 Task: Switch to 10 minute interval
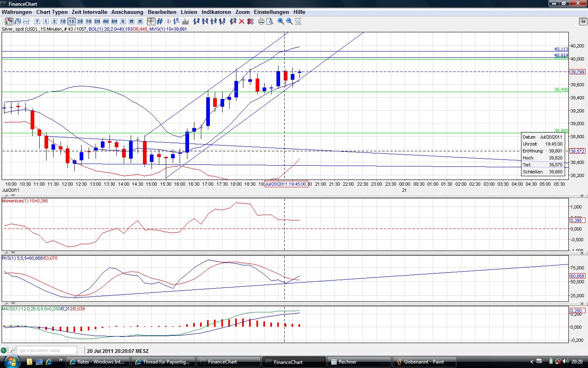pyautogui.click(x=63, y=21)
